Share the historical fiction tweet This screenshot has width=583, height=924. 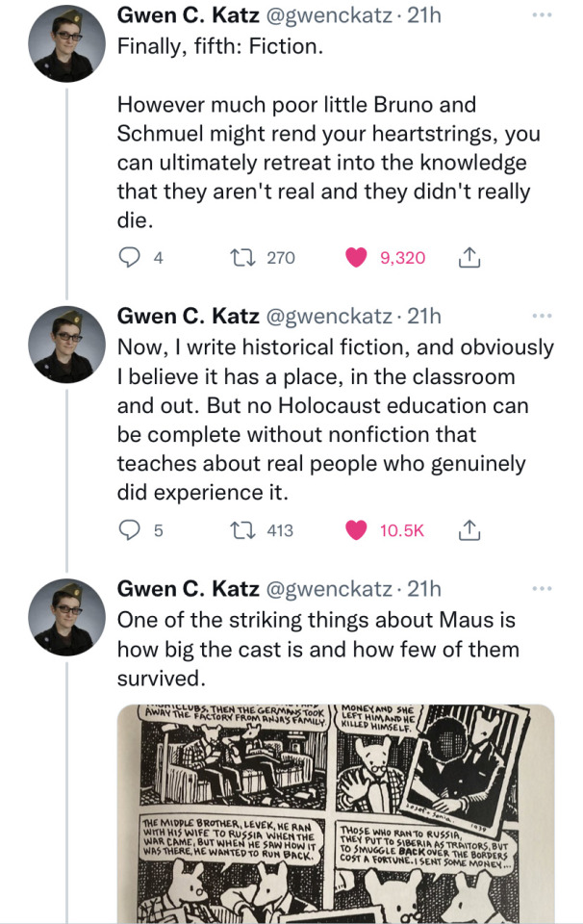[469, 529]
